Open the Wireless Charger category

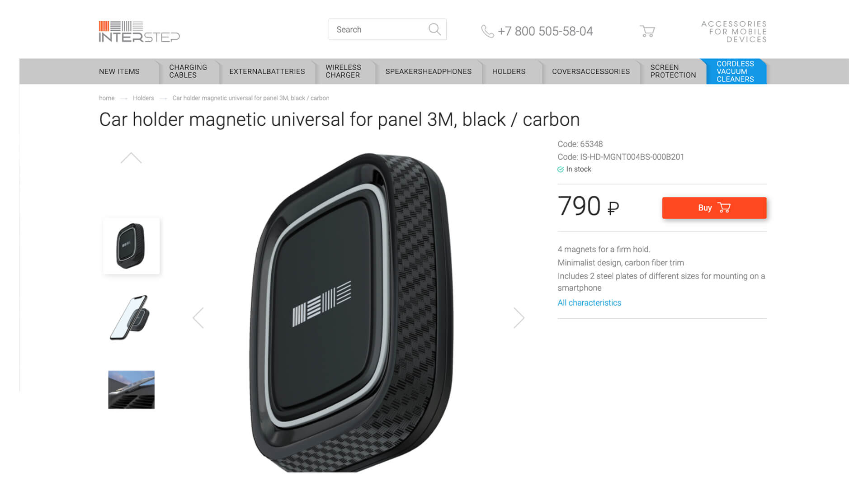(x=343, y=71)
